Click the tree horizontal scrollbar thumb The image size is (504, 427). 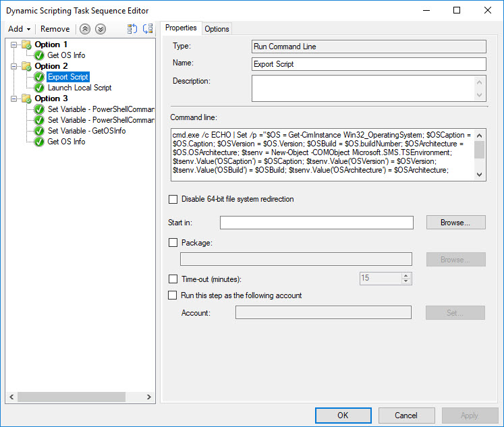point(72,397)
